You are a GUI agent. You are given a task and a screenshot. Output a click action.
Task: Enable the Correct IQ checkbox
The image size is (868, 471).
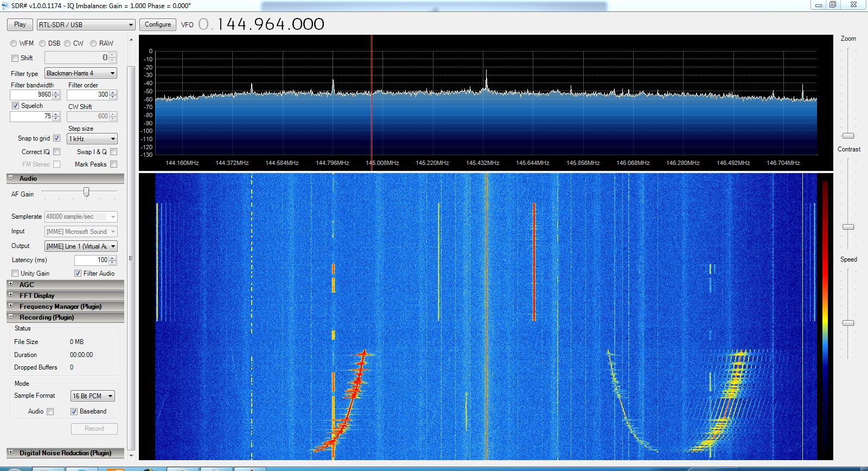(57, 152)
